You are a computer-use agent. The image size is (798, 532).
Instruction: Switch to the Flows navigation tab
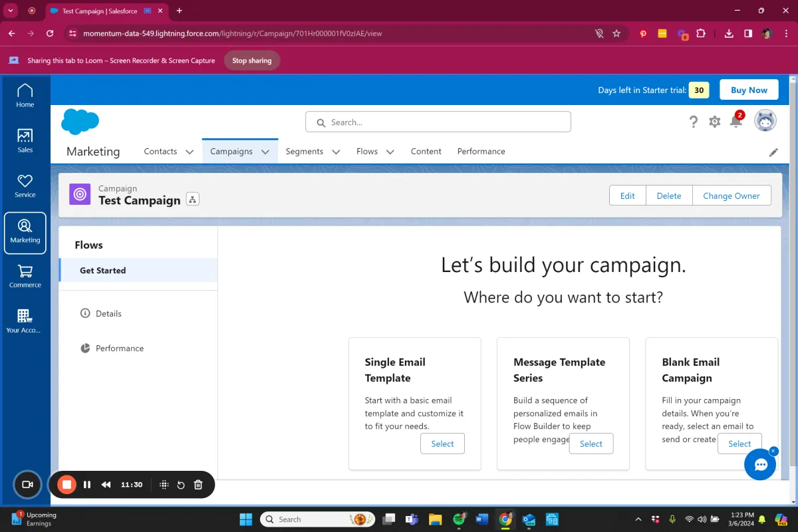pos(367,152)
